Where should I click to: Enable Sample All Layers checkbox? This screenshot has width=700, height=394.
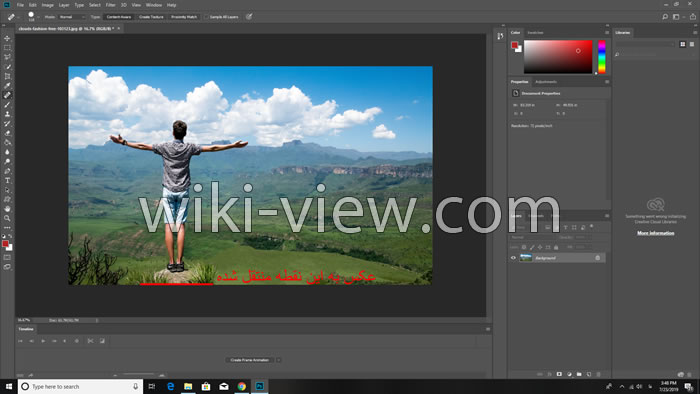coord(207,17)
